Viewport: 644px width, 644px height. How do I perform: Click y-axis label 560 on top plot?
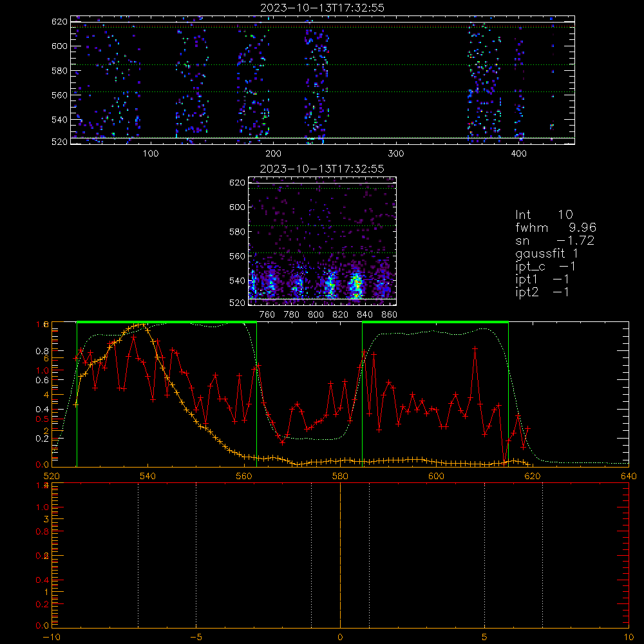[59, 95]
